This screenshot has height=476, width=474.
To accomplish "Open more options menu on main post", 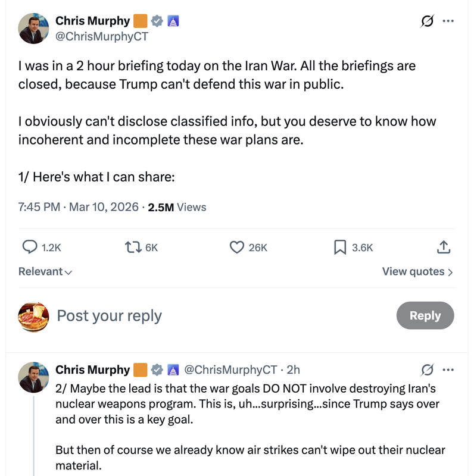I will (x=448, y=21).
